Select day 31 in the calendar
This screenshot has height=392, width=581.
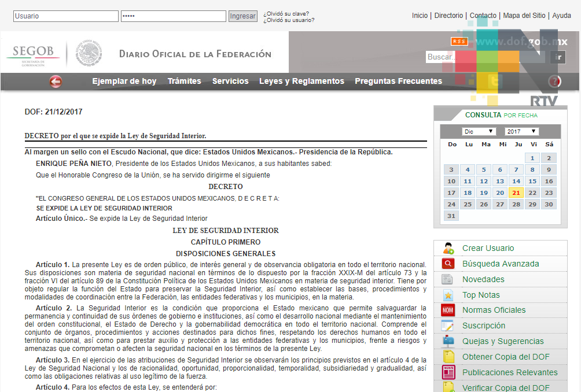(x=451, y=216)
